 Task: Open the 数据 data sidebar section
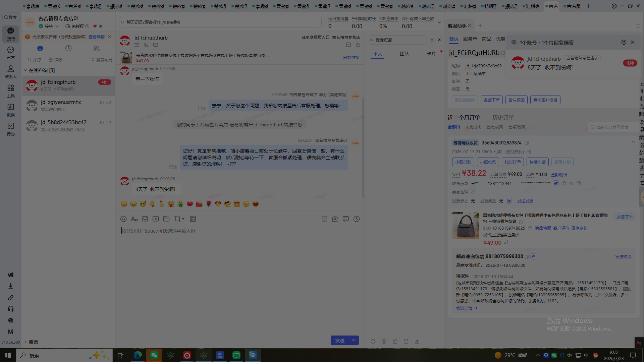(x=11, y=110)
